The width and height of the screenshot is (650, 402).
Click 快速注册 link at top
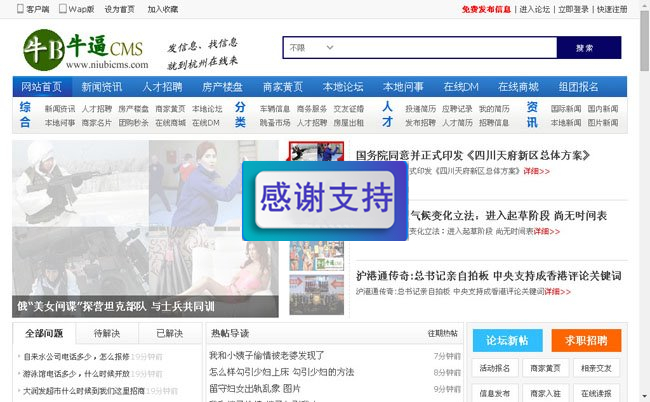coord(612,9)
